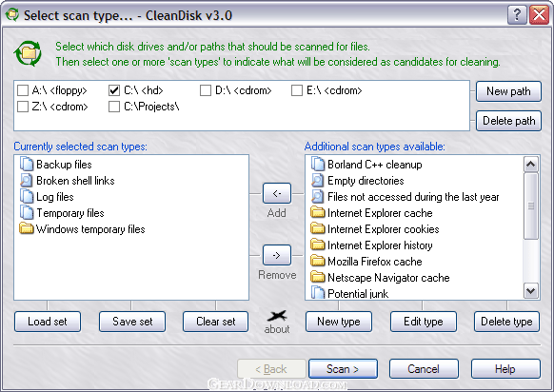The height and width of the screenshot is (392, 554).
Task: Click the Log files document icon
Action: coord(27,197)
